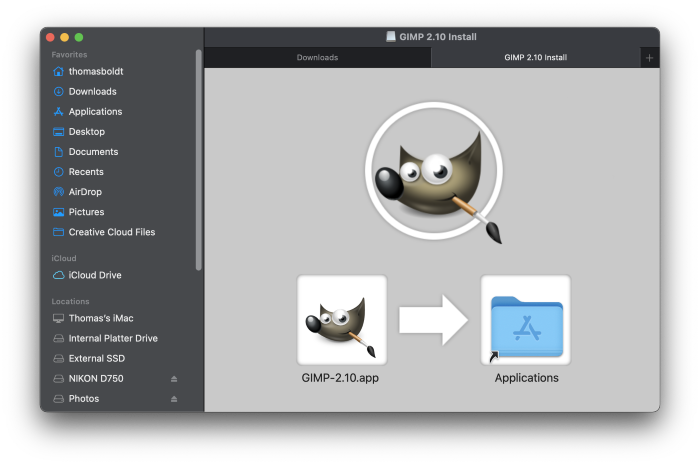Screen dimensions: 700x465
Task: Click the Photos drive icon
Action: pos(58,399)
